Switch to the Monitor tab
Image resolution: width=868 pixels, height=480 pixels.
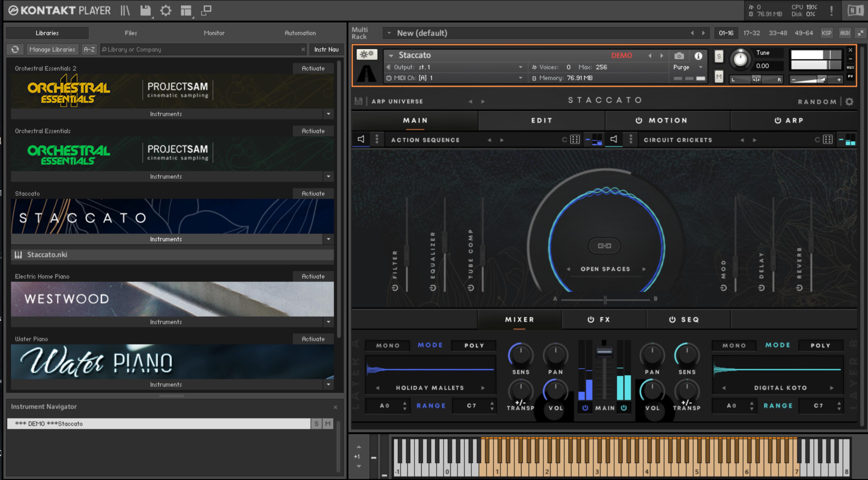coord(214,33)
